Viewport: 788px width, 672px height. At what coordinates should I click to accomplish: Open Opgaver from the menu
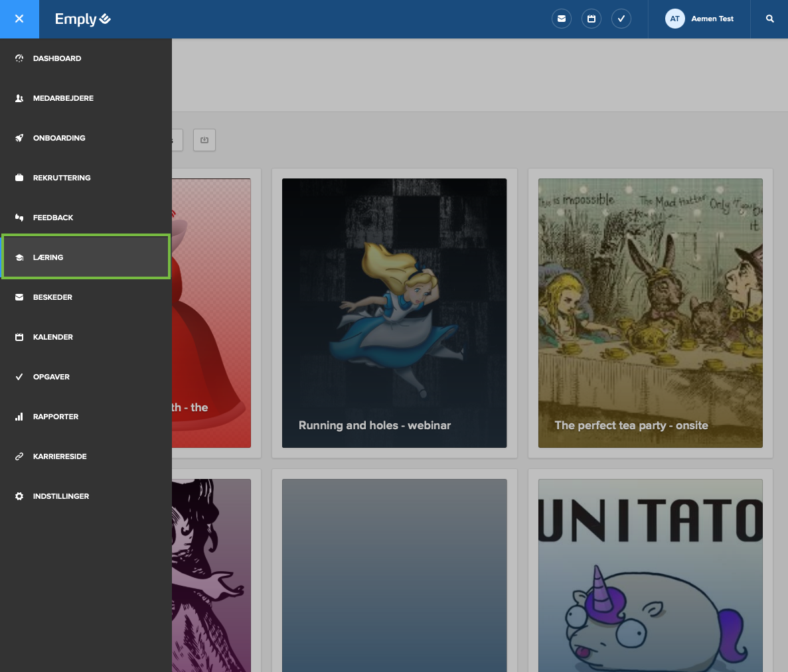coord(52,377)
